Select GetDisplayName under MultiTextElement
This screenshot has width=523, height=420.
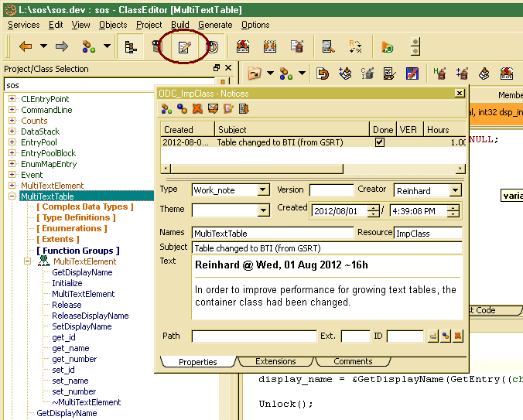82,272
